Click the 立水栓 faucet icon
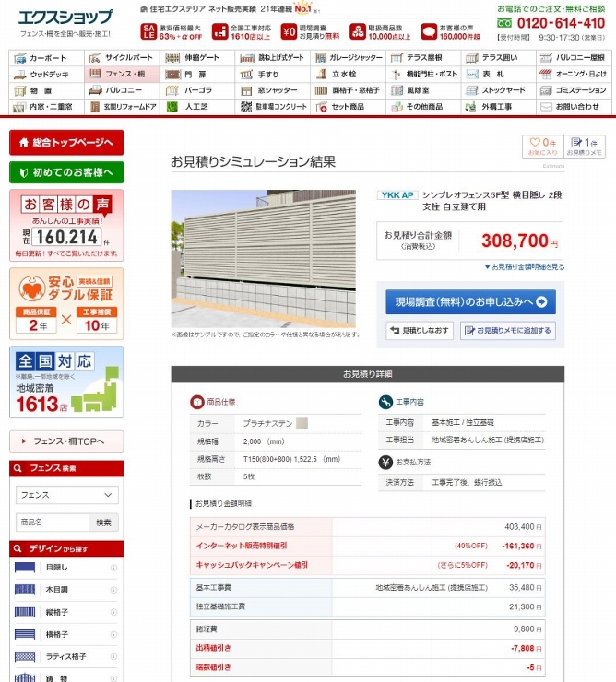Viewport: 616px width, 682px height. pyautogui.click(x=322, y=74)
